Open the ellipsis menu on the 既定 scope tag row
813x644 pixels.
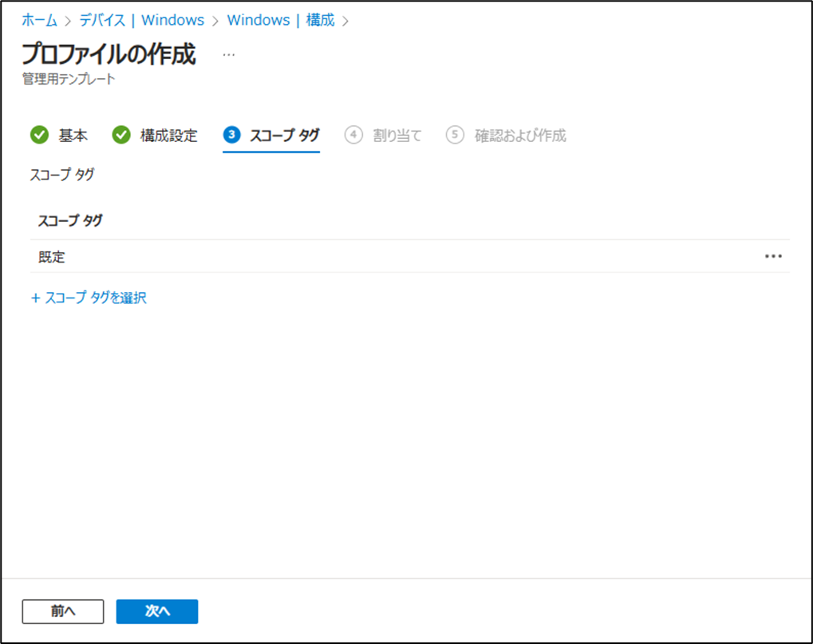[772, 255]
